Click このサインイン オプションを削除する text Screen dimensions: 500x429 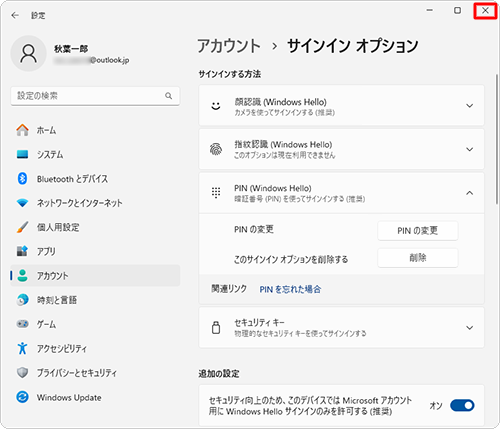(x=291, y=259)
